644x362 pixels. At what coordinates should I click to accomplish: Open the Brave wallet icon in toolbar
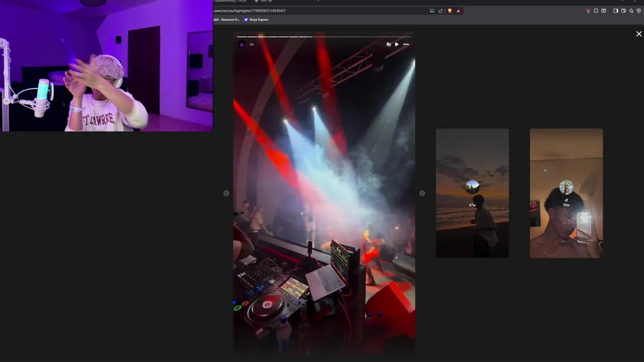[x=623, y=11]
